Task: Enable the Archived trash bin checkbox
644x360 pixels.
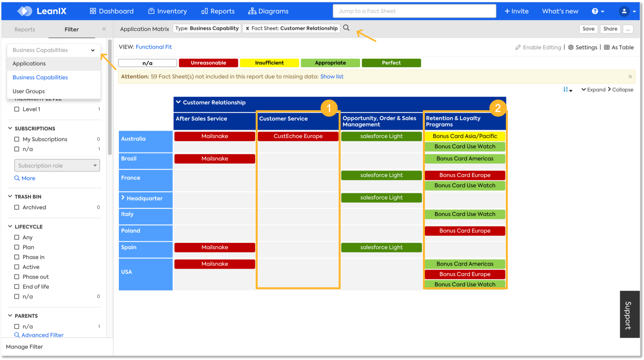Action: [x=17, y=207]
